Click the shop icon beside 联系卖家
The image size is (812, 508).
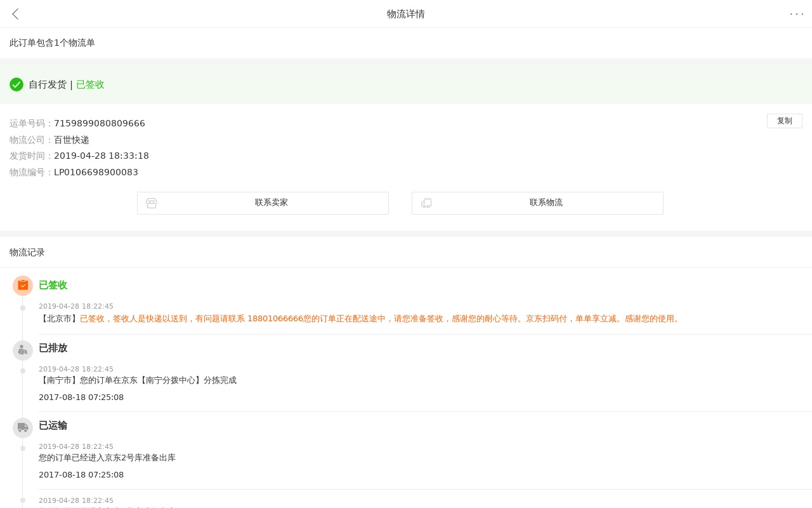click(x=152, y=203)
